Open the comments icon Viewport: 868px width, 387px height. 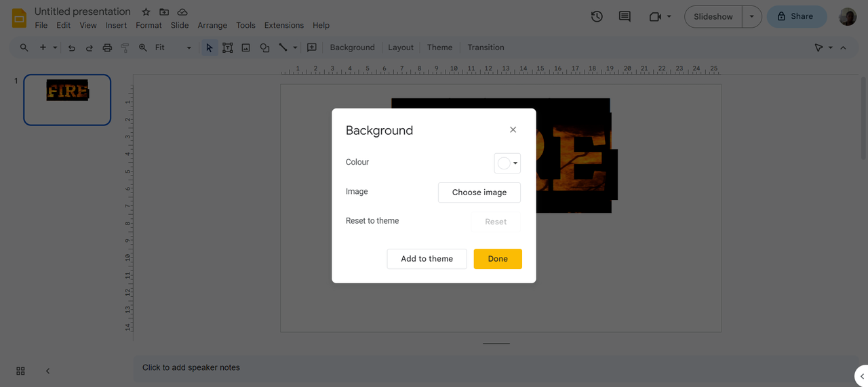point(625,16)
